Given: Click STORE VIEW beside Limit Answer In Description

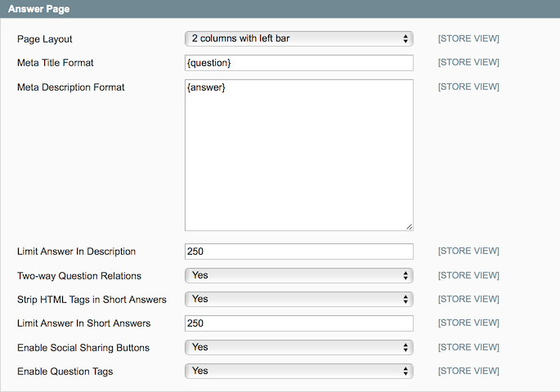Looking at the screenshot, I should pos(468,251).
